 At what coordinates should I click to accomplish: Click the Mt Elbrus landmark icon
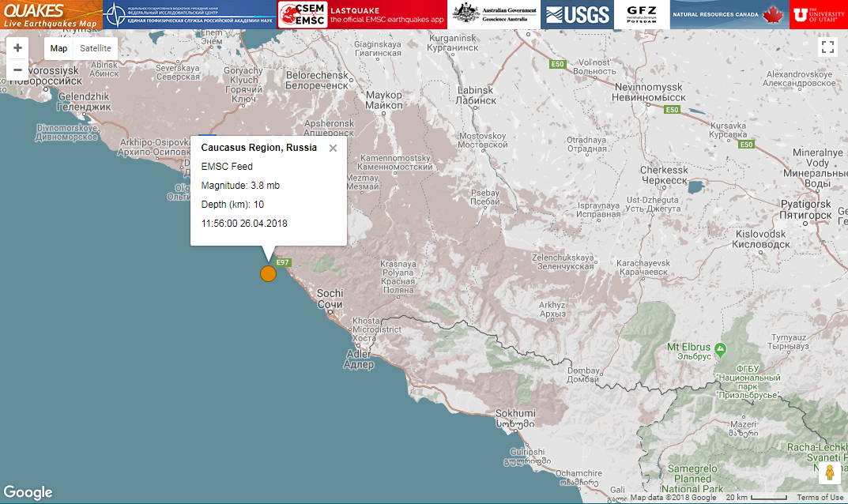coord(719,348)
